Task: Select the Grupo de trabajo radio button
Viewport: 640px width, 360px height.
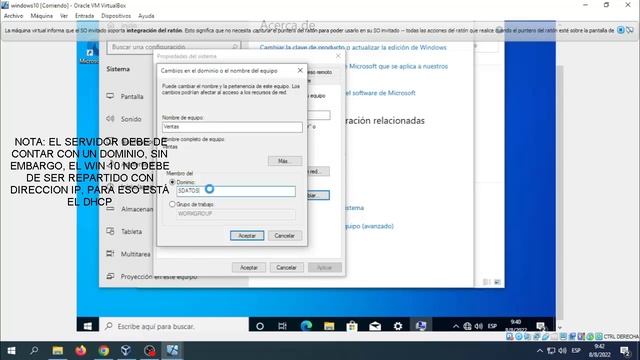Action: pyautogui.click(x=172, y=204)
